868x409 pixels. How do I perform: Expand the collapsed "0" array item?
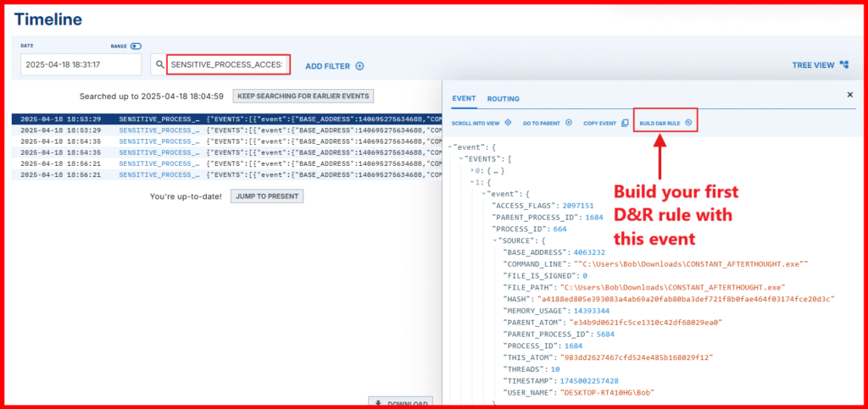(474, 170)
